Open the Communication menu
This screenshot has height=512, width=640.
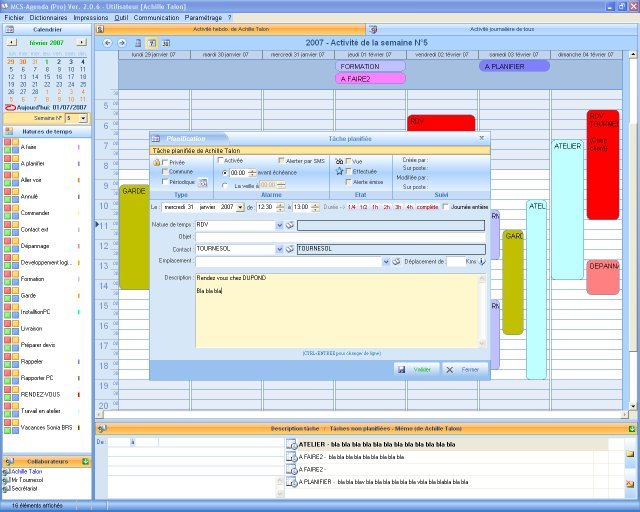(156, 18)
